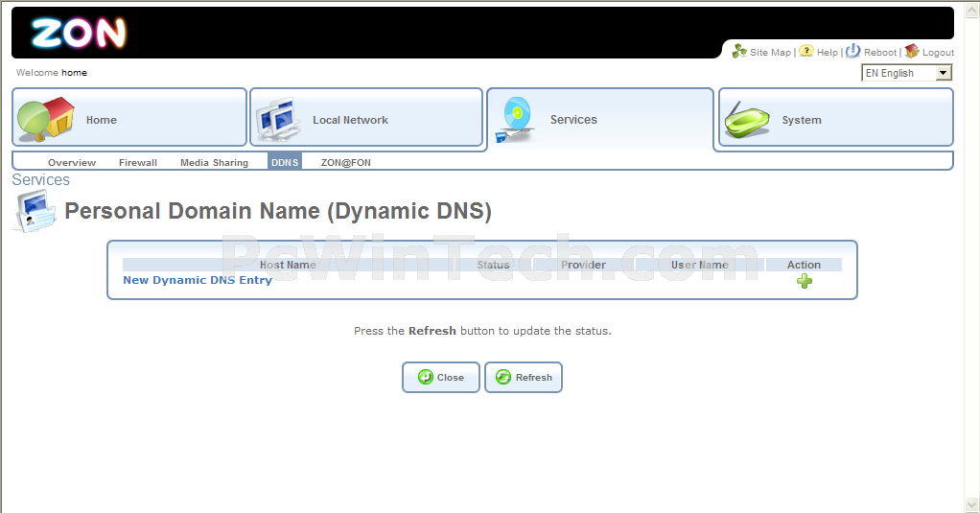
Task: Click the Site Map icon
Action: coord(739,51)
